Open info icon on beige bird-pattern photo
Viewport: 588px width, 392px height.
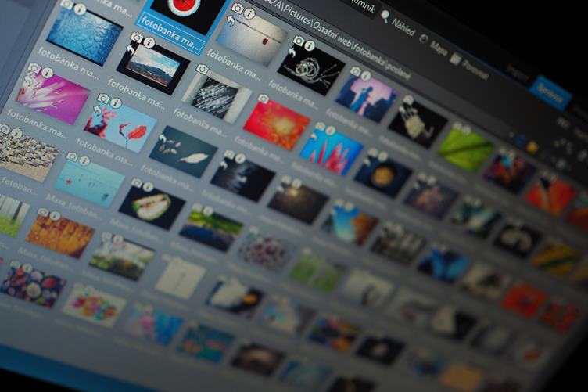coord(16,133)
